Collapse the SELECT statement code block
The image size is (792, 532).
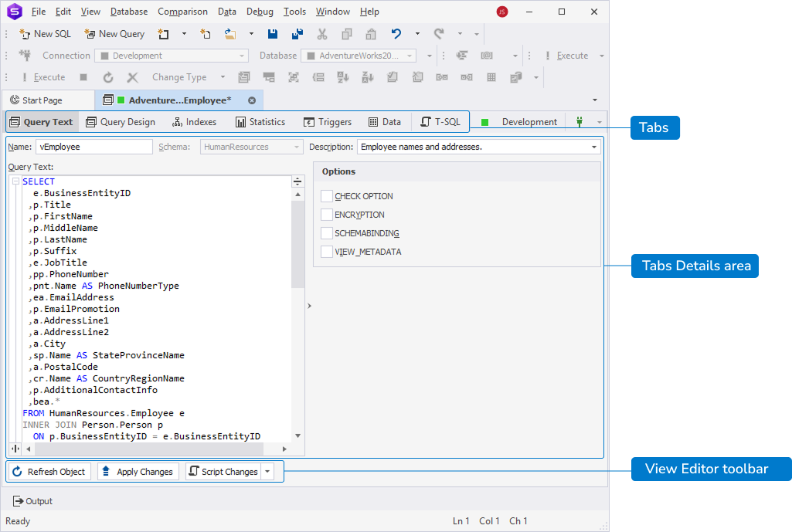pyautogui.click(x=15, y=181)
